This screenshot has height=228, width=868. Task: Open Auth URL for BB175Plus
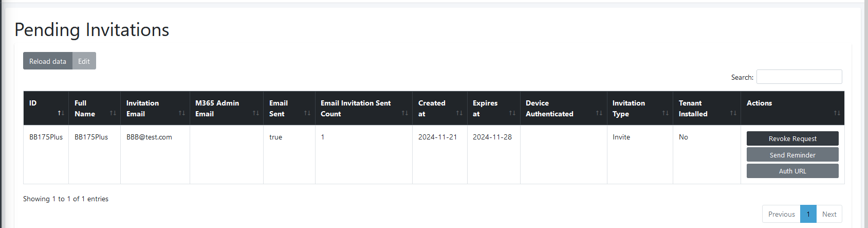(792, 171)
